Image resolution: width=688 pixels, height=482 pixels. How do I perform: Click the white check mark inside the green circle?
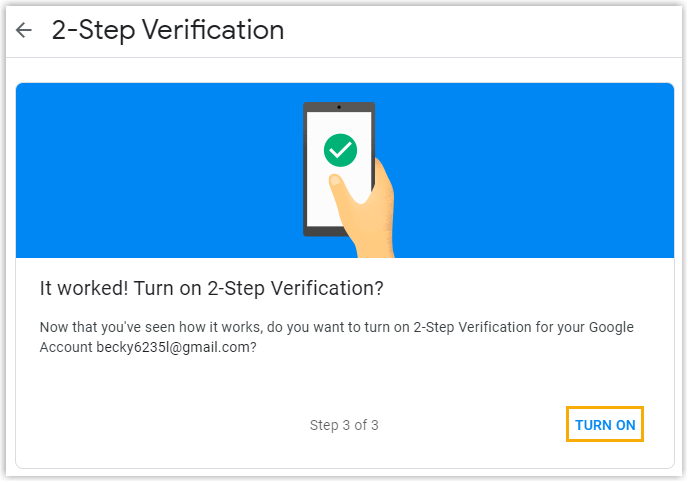tap(340, 152)
